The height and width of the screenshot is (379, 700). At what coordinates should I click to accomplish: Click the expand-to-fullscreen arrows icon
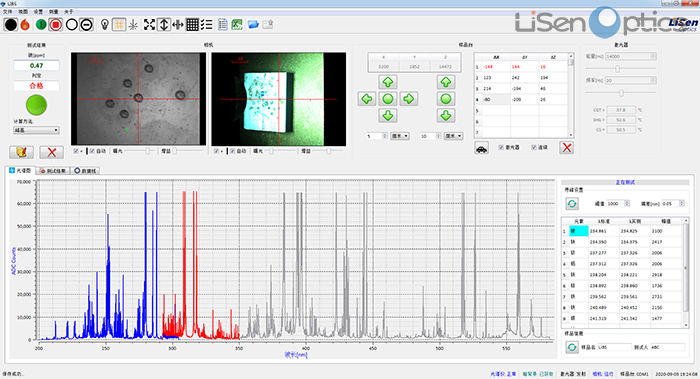point(149,25)
